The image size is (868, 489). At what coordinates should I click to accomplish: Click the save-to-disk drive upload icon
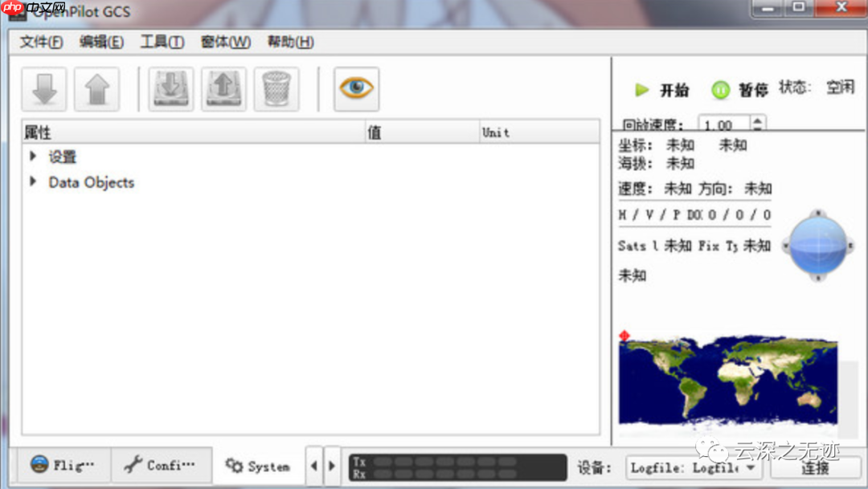tap(223, 89)
